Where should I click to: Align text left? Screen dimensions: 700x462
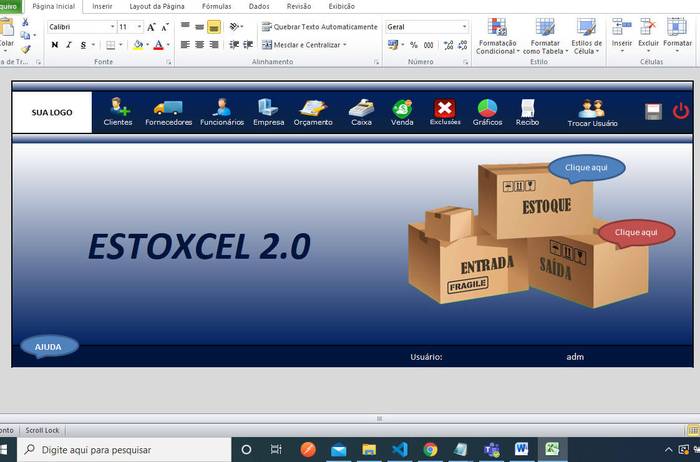click(185, 45)
